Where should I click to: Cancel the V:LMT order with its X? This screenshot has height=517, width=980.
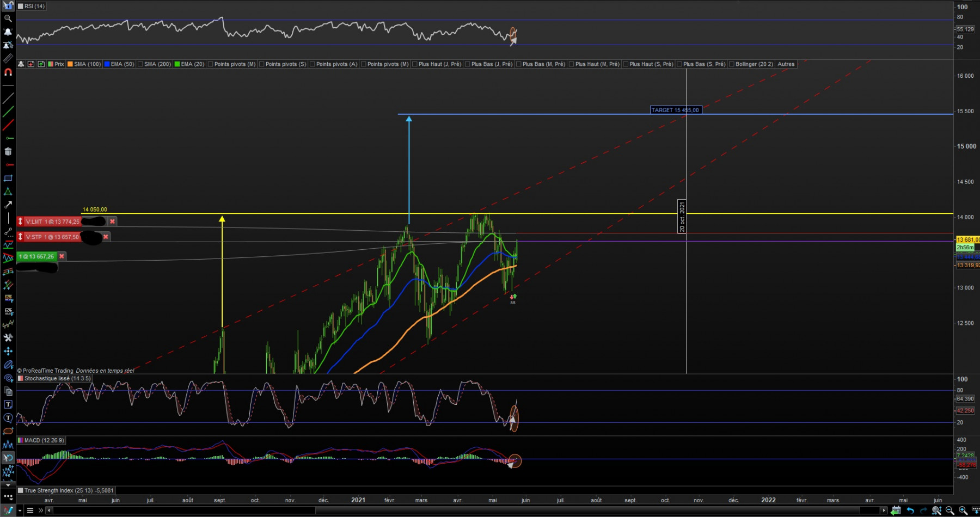pyautogui.click(x=112, y=221)
